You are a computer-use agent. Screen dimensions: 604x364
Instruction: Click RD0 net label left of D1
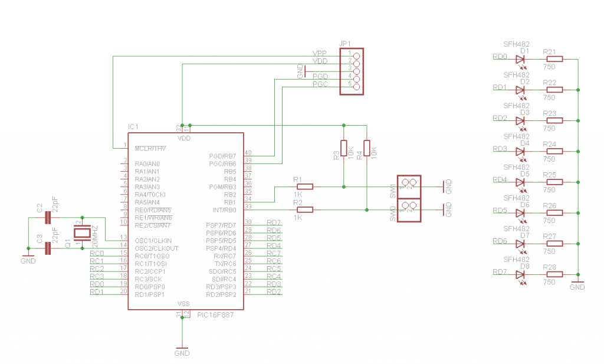tap(500, 57)
